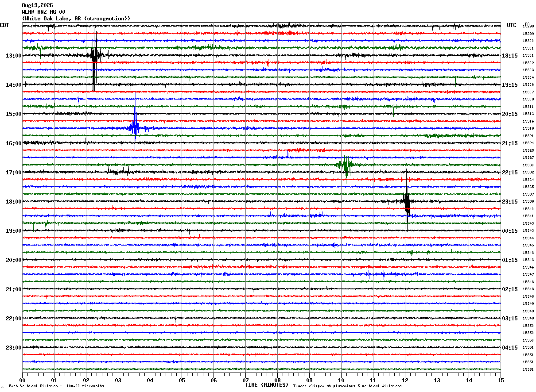Click the CDT timezone label
The height and width of the screenshot is (392, 536).
coord(4,25)
